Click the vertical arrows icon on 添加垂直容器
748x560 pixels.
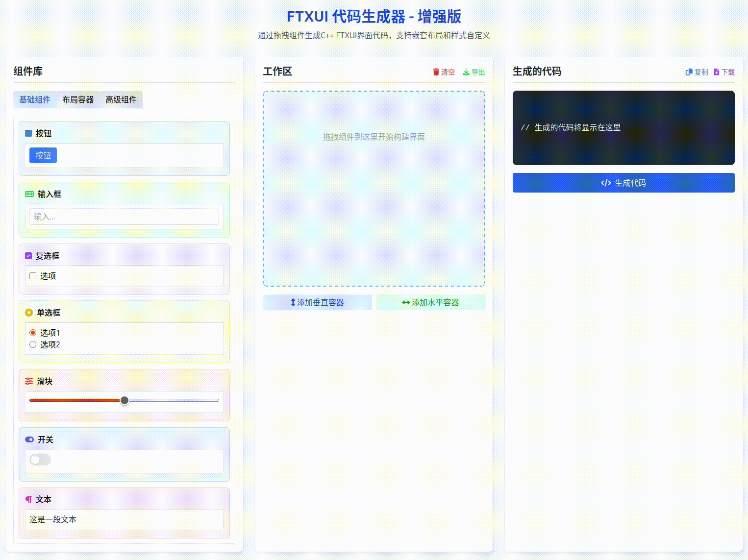click(x=293, y=302)
